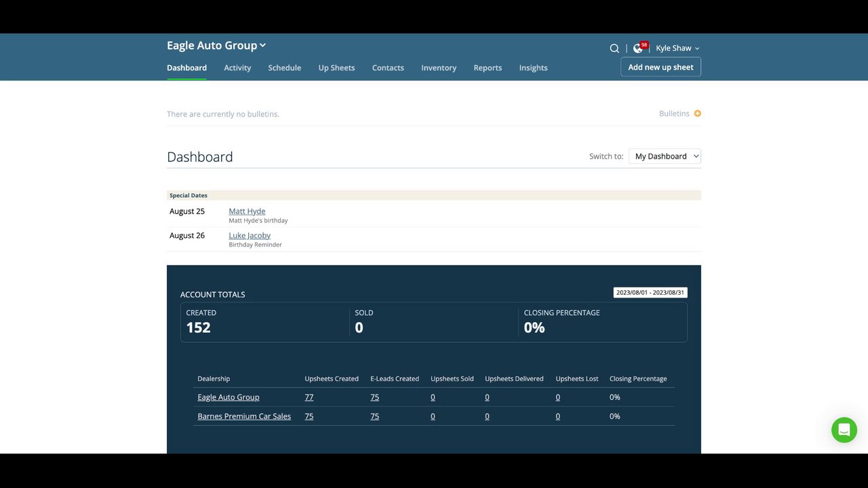Open the search magnifier icon
Screen dimensions: 868x488
(x=614, y=48)
